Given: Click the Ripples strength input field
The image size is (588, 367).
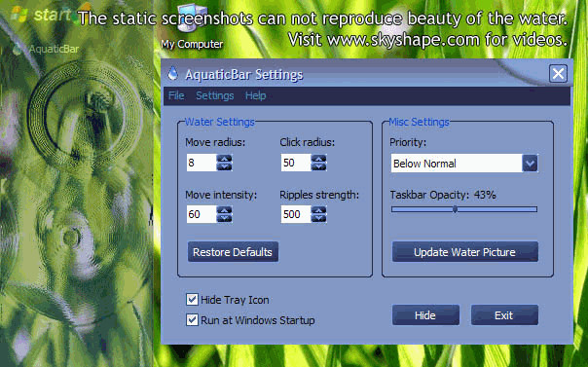Looking at the screenshot, I should (296, 214).
